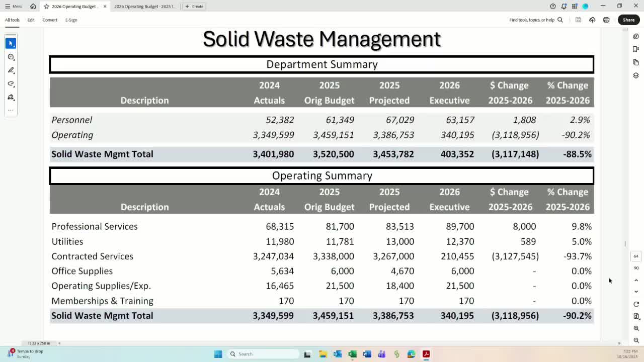Choose the highlighter pen tool
This screenshot has width=644, height=362.
point(11,70)
